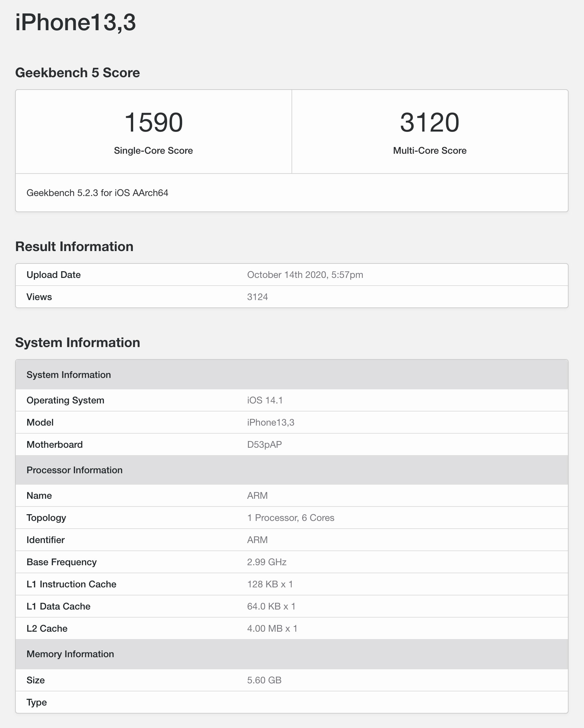Select the L2 Cache value 4.00 MB x 1
The height and width of the screenshot is (728, 584).
click(x=272, y=629)
